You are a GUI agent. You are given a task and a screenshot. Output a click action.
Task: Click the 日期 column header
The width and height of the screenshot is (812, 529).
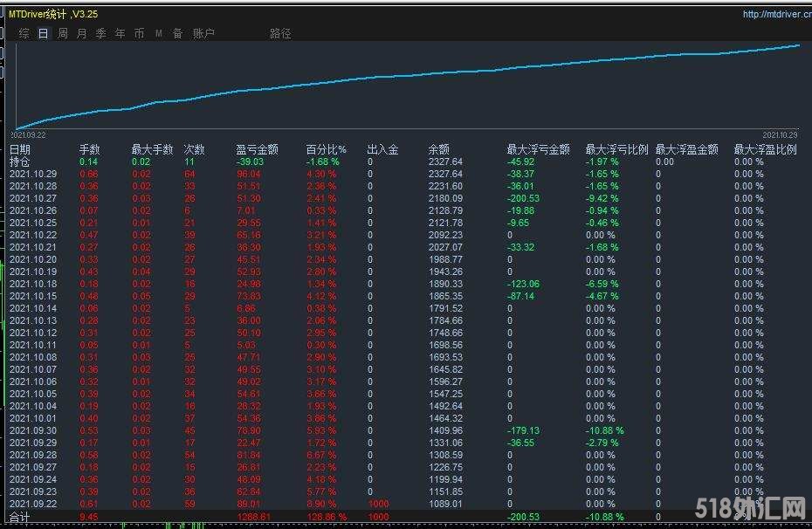tap(20, 149)
